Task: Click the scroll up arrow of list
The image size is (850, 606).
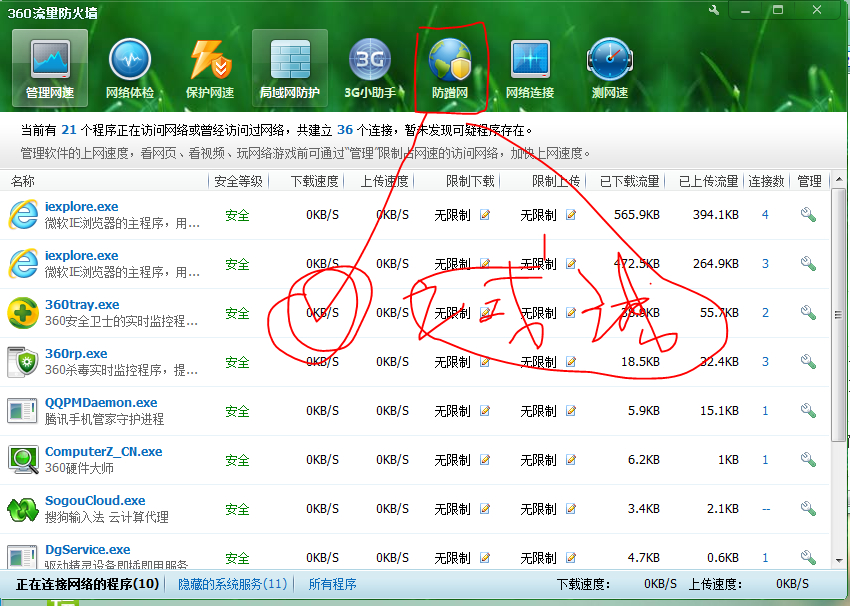Action: pyautogui.click(x=839, y=179)
